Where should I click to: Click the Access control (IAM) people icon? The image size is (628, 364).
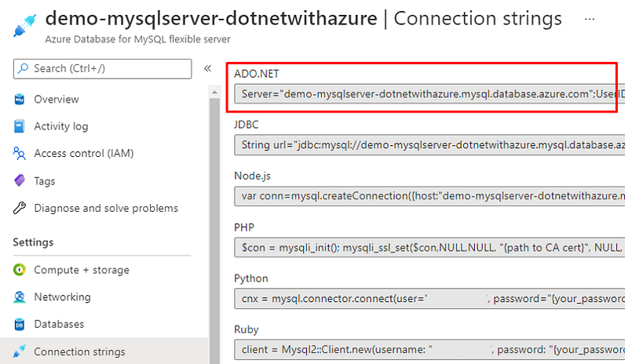tap(19, 154)
